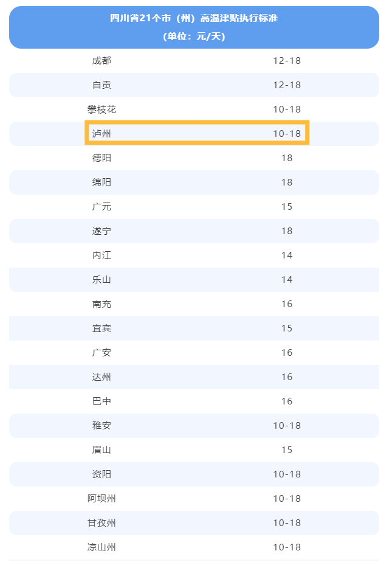Select the 成都 city name cell
Screen dimensions: 392x565
point(101,61)
